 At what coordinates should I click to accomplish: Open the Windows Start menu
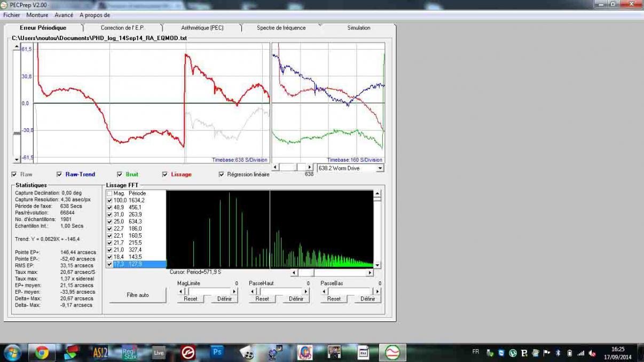click(12, 352)
